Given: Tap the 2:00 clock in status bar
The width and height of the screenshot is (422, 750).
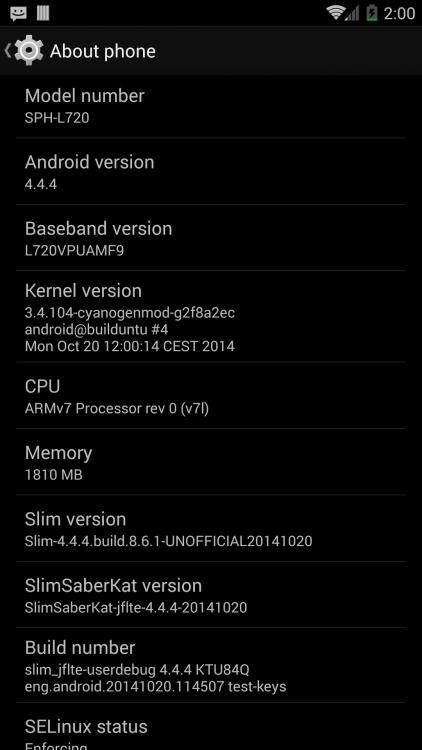Looking at the screenshot, I should 399,13.
